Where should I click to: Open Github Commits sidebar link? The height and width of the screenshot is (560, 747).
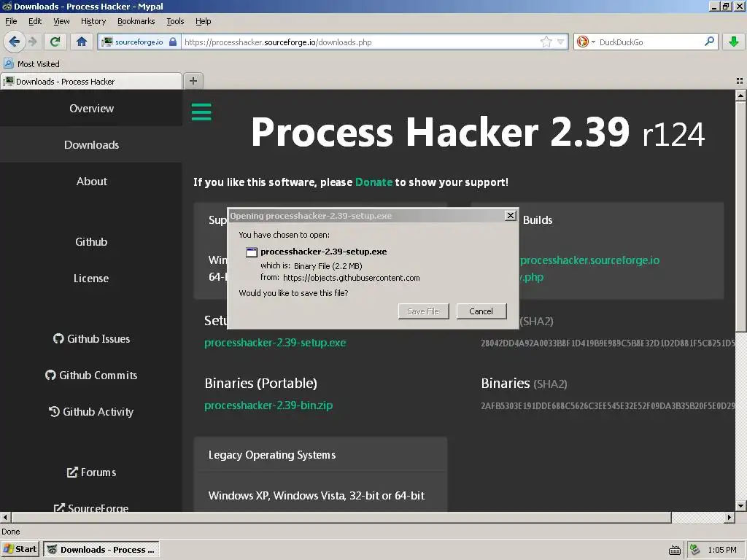coord(91,376)
